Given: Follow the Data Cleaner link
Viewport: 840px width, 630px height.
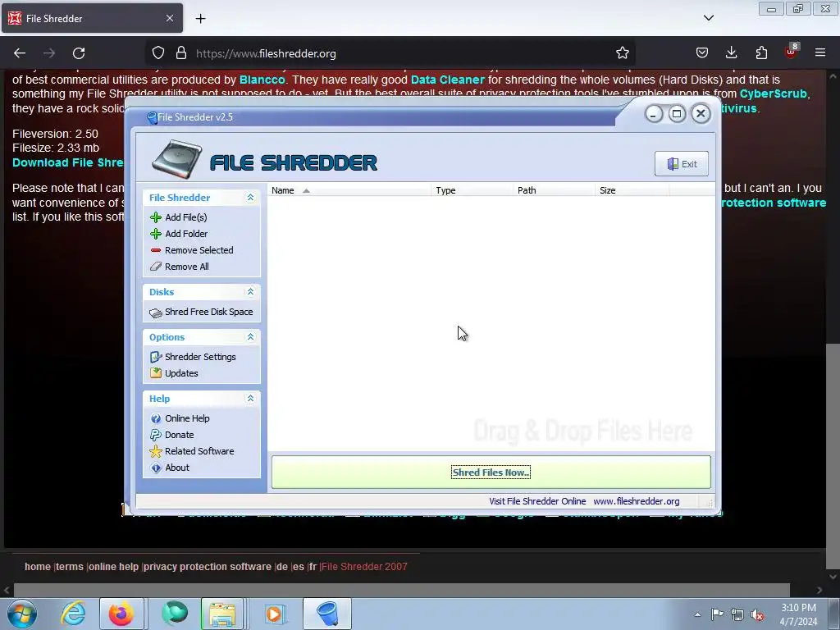Looking at the screenshot, I should pos(447,80).
